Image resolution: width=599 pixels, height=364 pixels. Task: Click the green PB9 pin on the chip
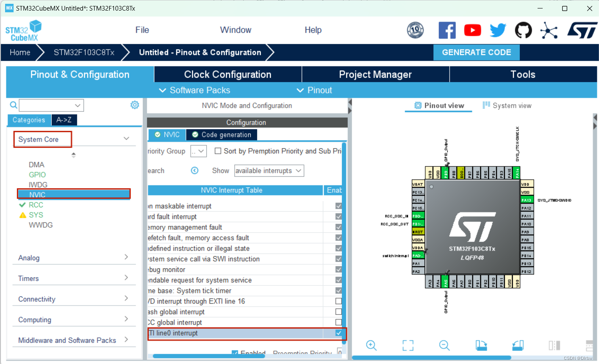tap(445, 173)
